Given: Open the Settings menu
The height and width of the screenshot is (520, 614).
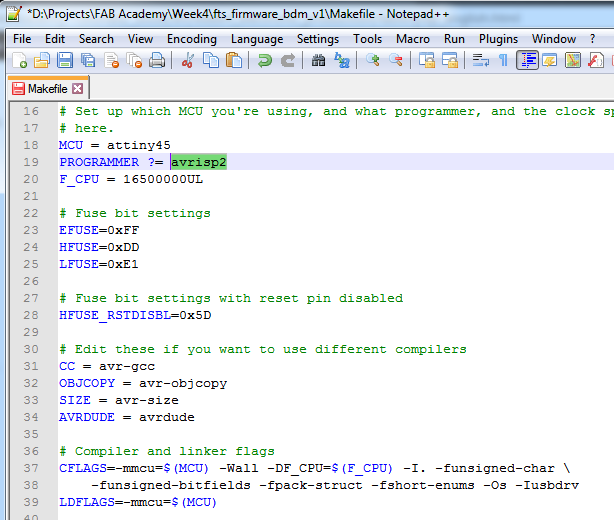Looking at the screenshot, I should [318, 39].
